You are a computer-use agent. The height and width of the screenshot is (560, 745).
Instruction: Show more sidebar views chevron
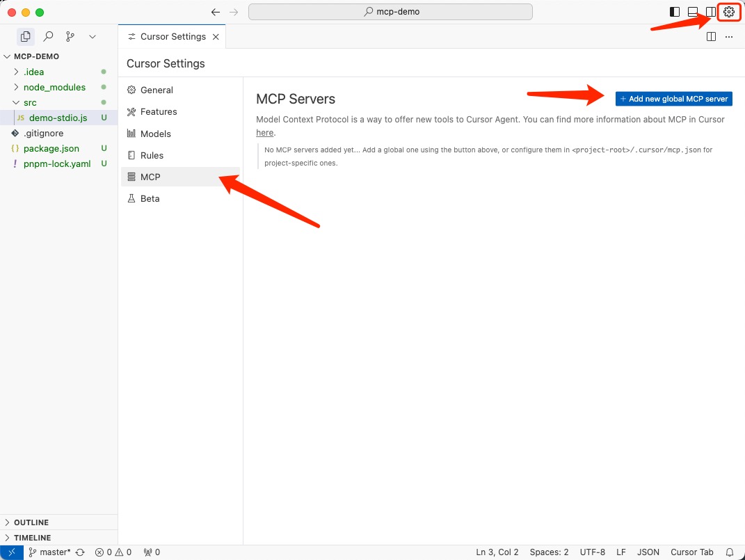[x=93, y=36]
